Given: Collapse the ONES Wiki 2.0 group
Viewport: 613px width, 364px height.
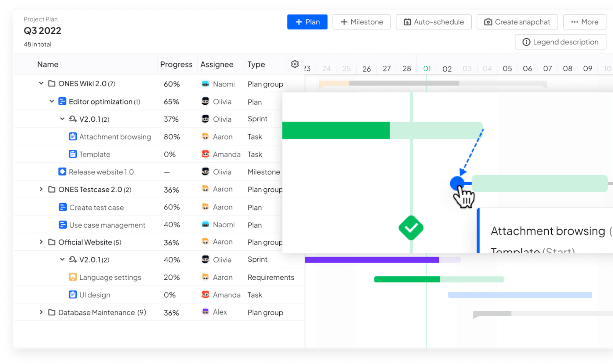Looking at the screenshot, I should [41, 83].
